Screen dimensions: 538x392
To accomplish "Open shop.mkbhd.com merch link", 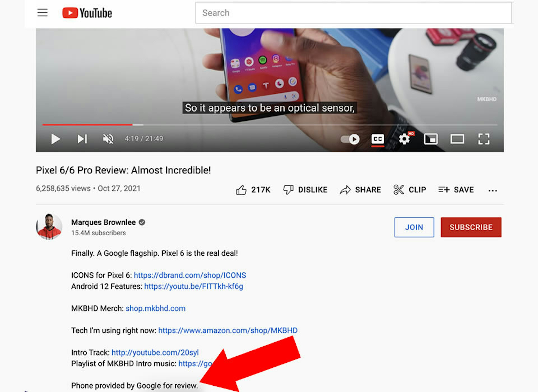I will [x=156, y=308].
